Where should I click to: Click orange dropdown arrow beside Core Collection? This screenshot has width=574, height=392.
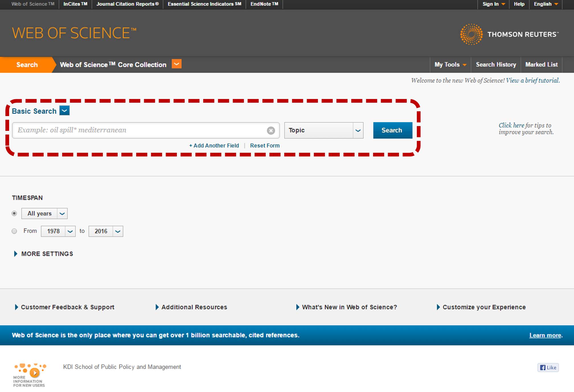[177, 64]
